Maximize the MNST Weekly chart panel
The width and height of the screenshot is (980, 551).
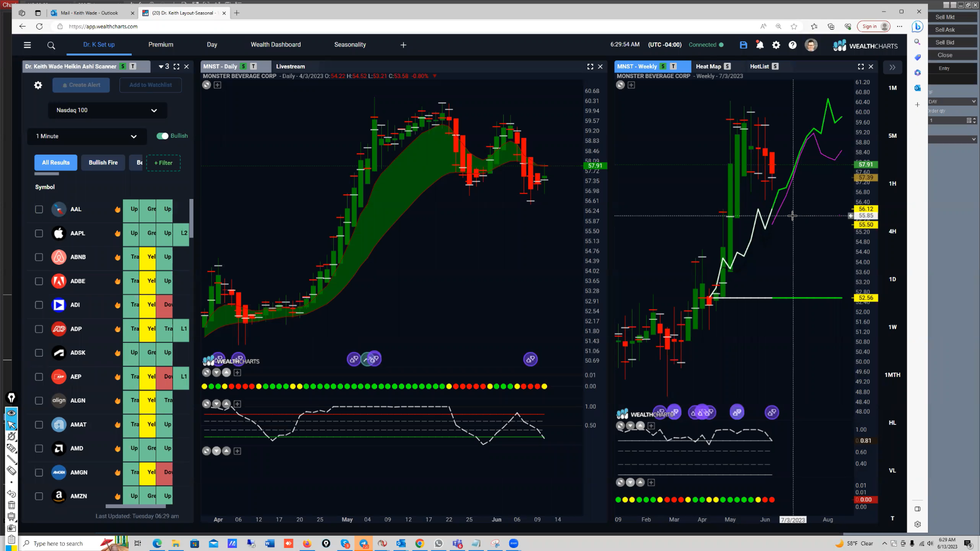pyautogui.click(x=861, y=66)
